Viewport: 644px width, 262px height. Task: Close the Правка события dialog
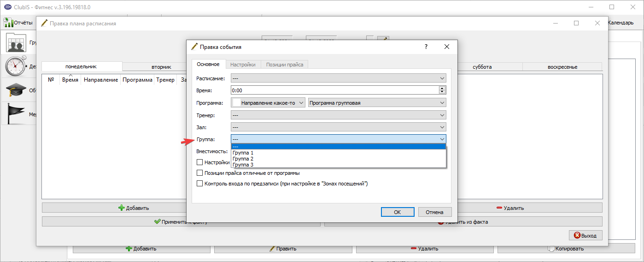coord(446,47)
